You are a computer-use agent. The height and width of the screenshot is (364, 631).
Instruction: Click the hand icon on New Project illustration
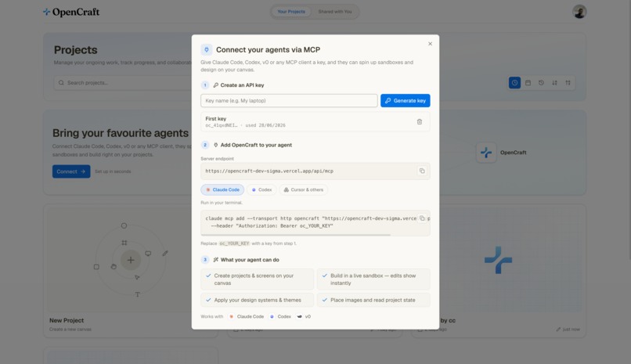coord(114,266)
